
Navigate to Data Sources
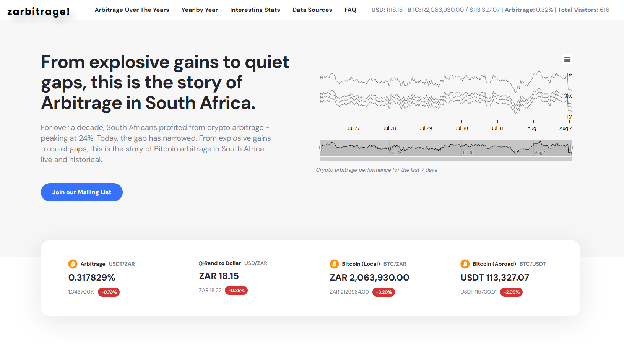(312, 10)
